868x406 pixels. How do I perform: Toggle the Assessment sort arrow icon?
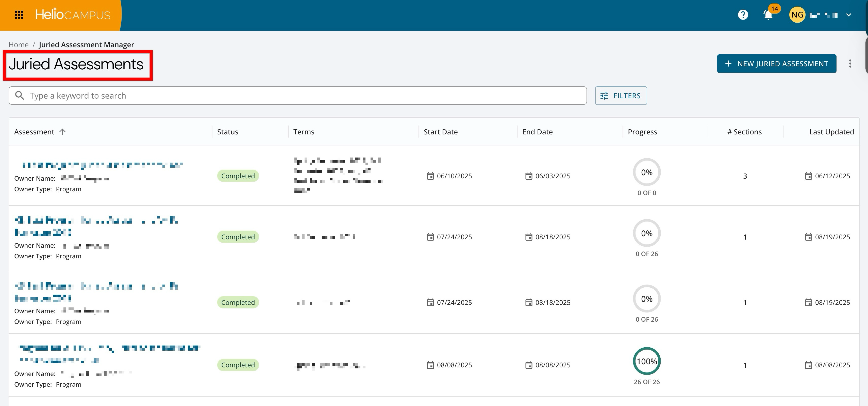[62, 132]
